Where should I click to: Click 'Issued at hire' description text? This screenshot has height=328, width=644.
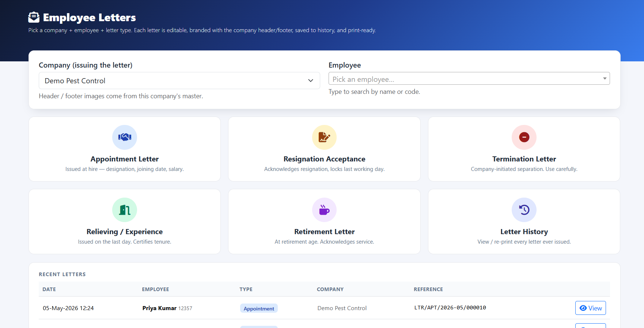(x=125, y=169)
